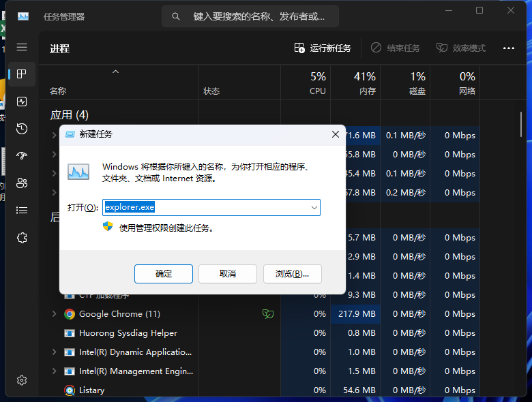The width and height of the screenshot is (532, 402).
Task: Open the Services puzzle-piece sidebar icon
Action: [x=22, y=237]
